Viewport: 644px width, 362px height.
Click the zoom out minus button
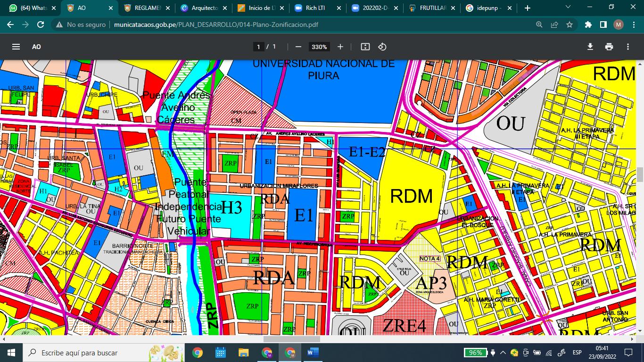click(298, 47)
